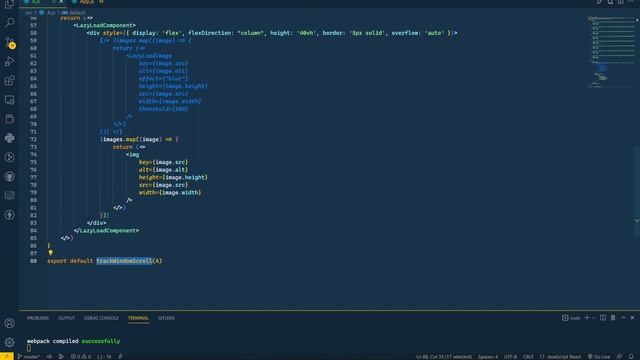Click the lightbulb code action icon
The image size is (640, 360).
coord(50,253)
